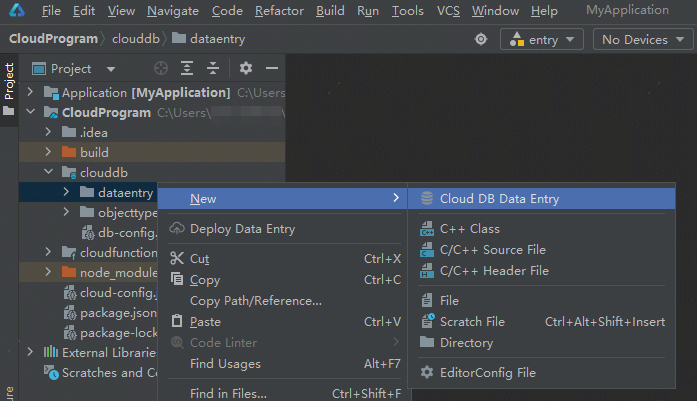Select Cut scissors entry in context menu
Screen dimensions: 697x401
pos(200,259)
